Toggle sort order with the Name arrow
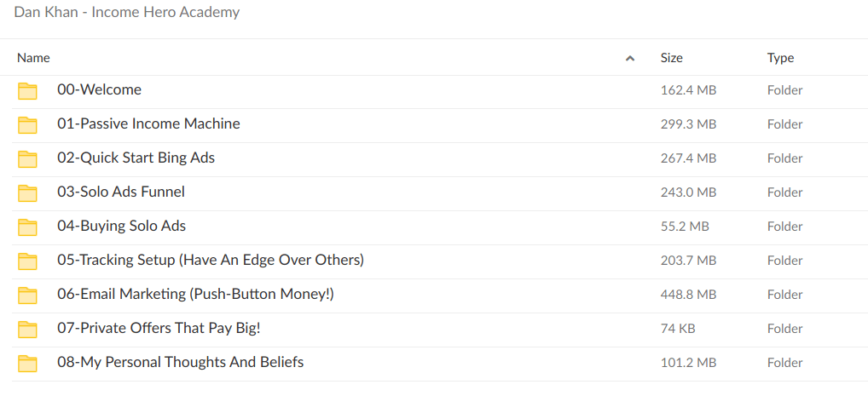Screen dimensions: 868x396 (630, 59)
